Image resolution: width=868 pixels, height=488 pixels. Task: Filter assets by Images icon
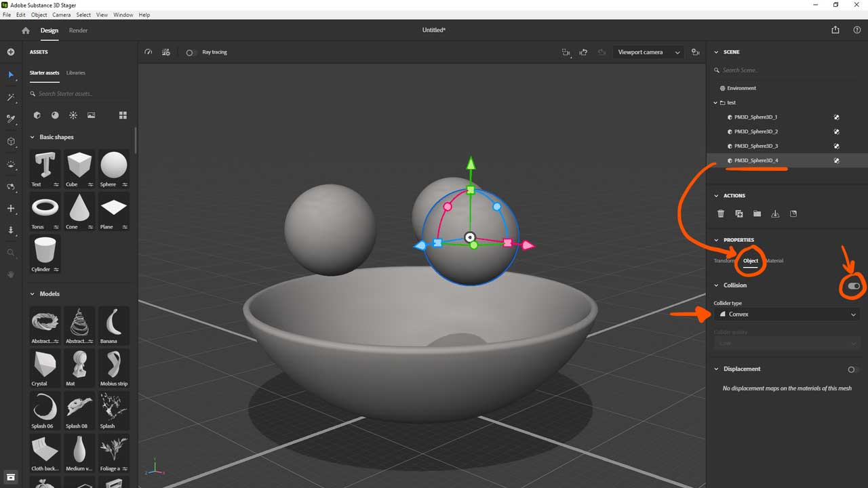coord(92,115)
